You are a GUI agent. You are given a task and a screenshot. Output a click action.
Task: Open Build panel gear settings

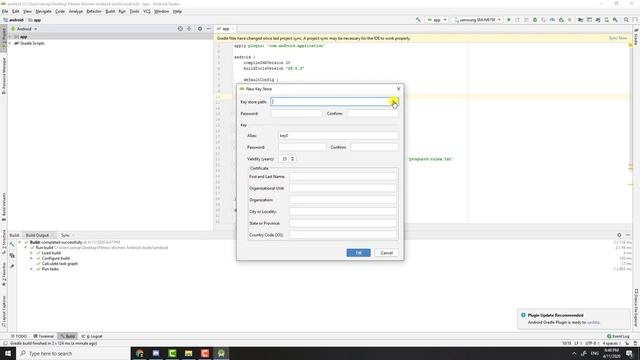[x=619, y=235]
